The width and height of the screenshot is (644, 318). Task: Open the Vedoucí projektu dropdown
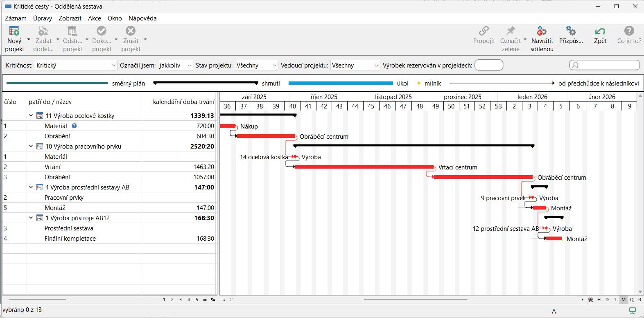point(355,65)
